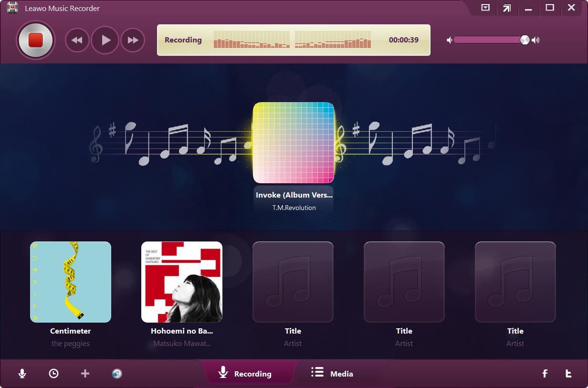Click the plus icon to add

[85, 374]
